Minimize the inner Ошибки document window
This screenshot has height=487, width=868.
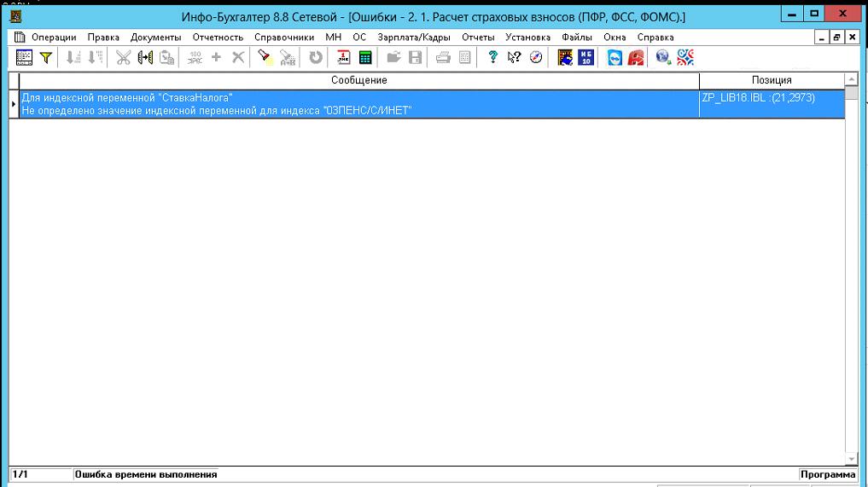coord(822,37)
